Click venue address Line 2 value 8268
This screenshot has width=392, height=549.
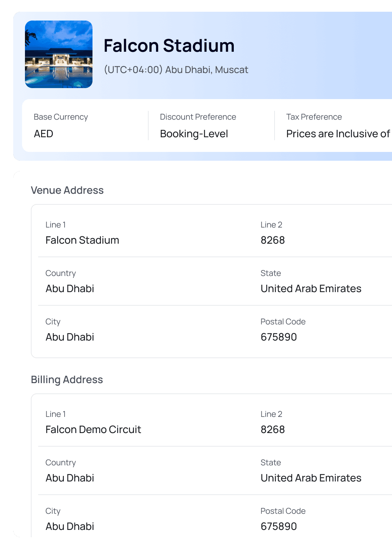click(272, 240)
